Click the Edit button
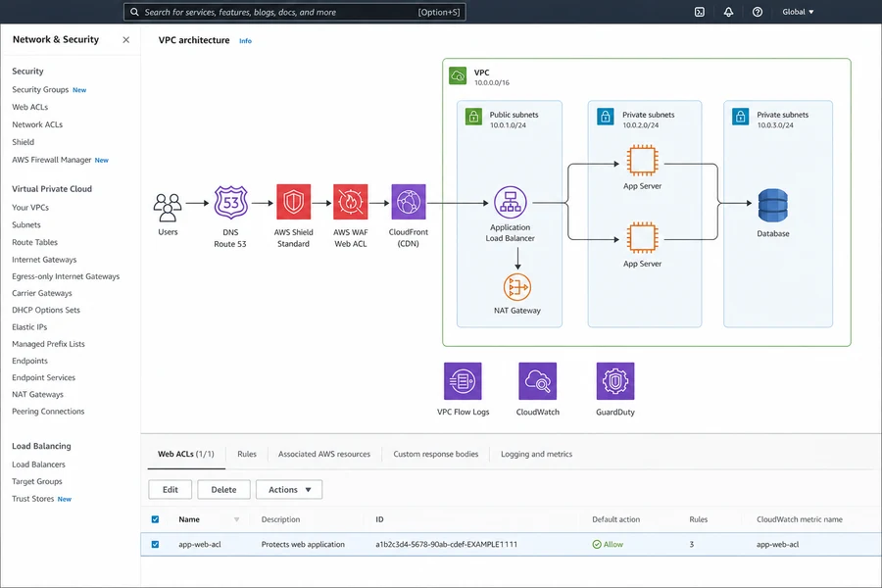882x588 pixels. coord(171,490)
